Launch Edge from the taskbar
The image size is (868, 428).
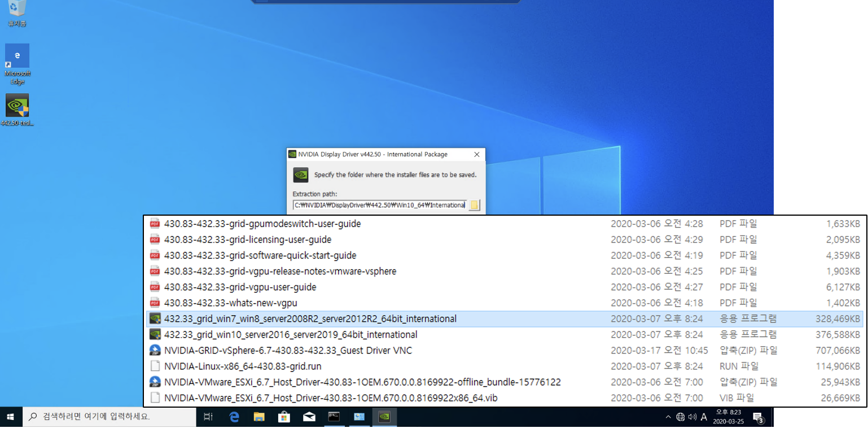click(x=234, y=417)
